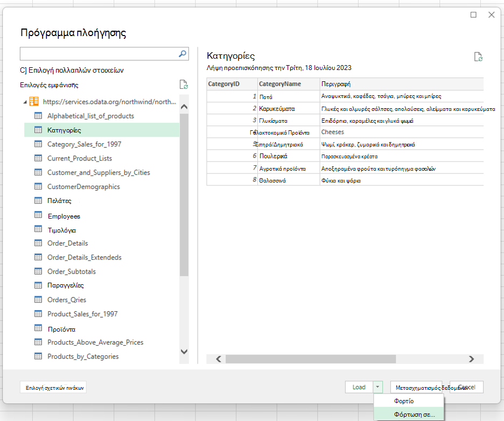
Task: Click the OData feed icon beside the northwind URL
Action: 34,102
